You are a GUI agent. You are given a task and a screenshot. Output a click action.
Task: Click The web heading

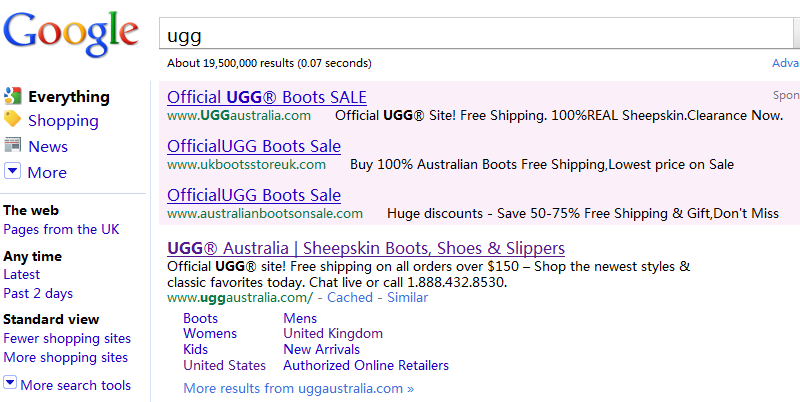(31, 211)
